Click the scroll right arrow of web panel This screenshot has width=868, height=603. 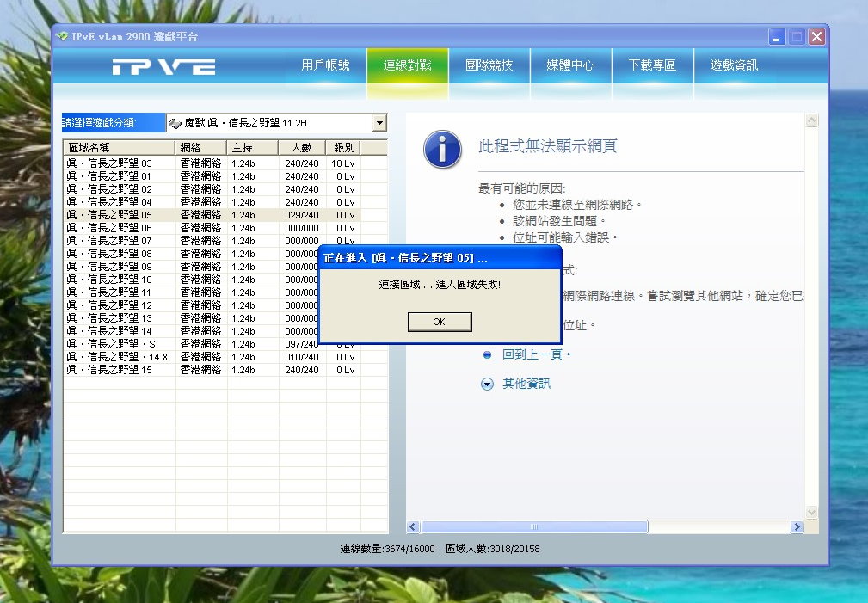pos(797,526)
